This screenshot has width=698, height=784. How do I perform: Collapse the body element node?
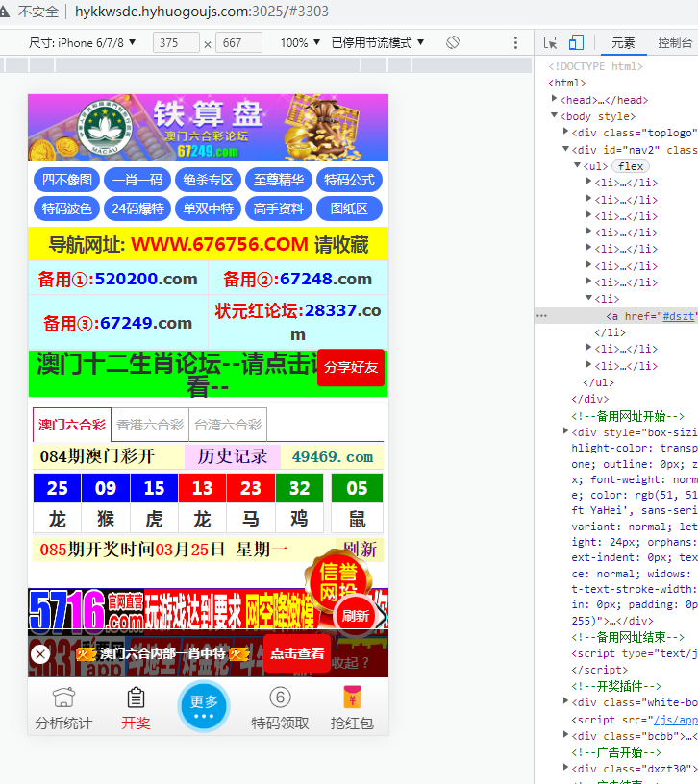tap(554, 115)
